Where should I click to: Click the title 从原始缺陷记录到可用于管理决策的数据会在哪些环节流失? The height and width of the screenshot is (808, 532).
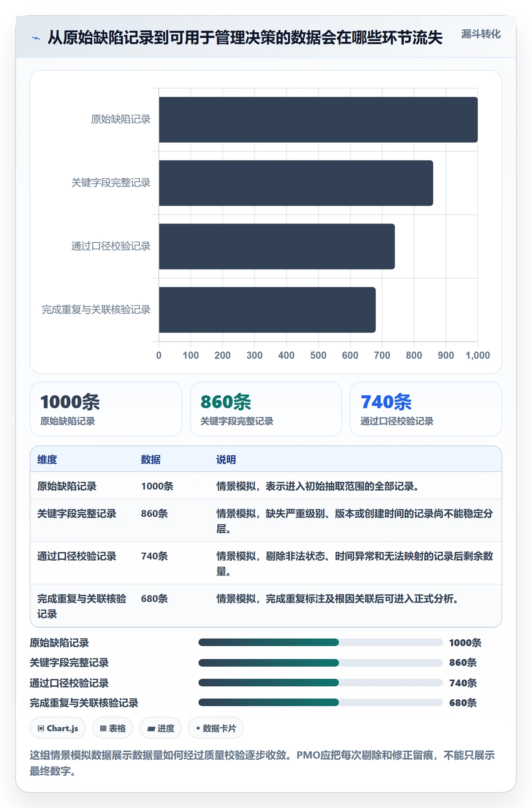245,38
